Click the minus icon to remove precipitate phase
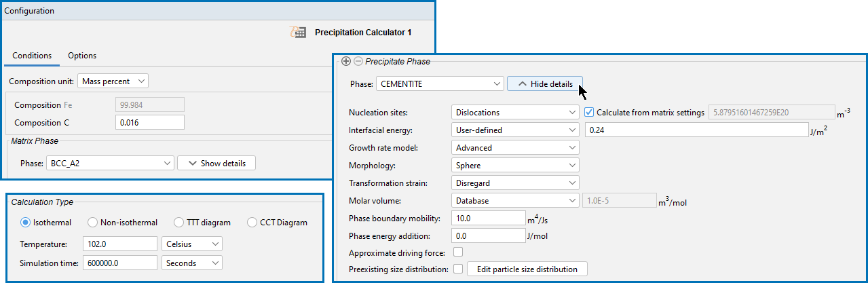868x283 pixels. coord(358,61)
